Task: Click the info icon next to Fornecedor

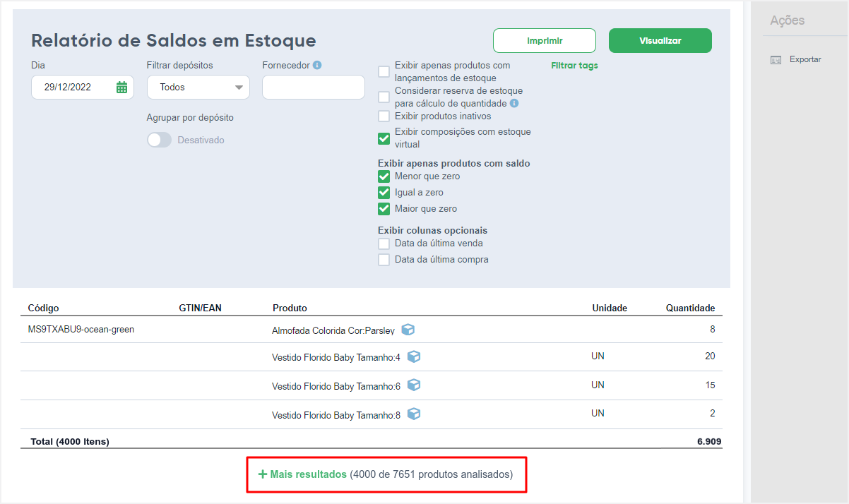Action: click(317, 65)
